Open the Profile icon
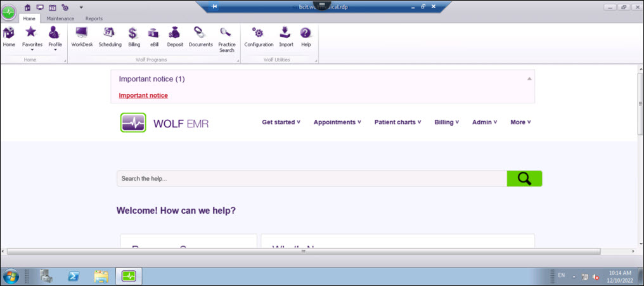 click(x=55, y=38)
